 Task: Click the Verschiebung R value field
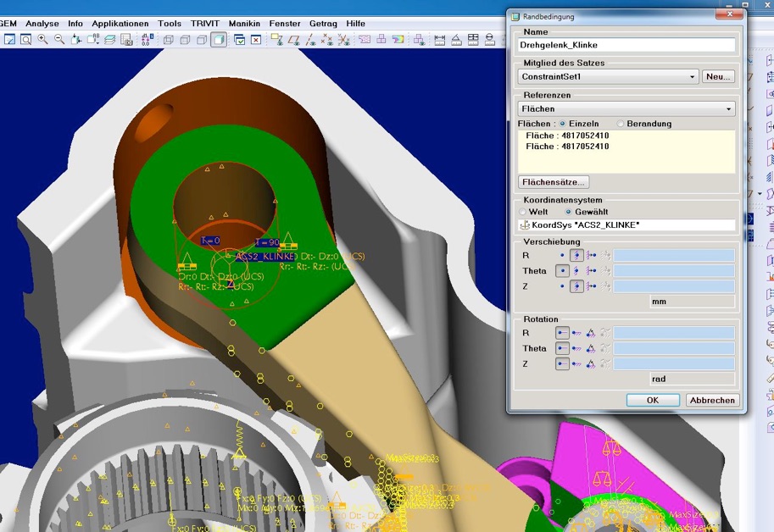674,255
